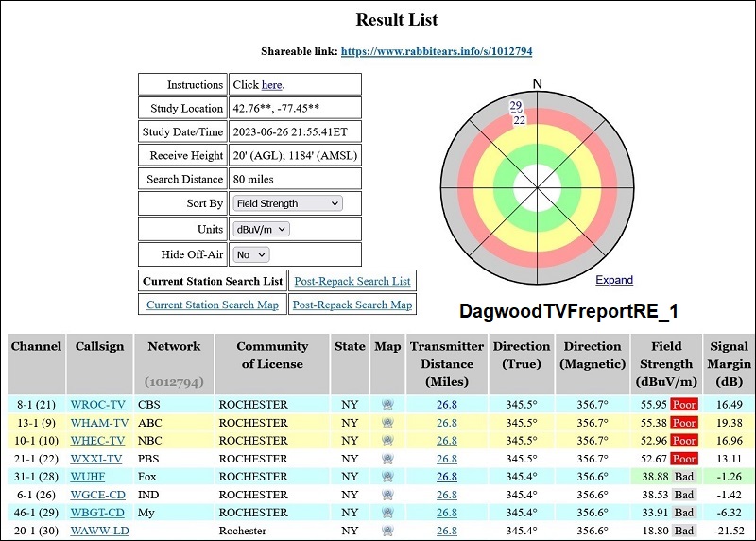The height and width of the screenshot is (541, 756).
Task: Open map icon for WXXI-TV row
Action: [x=387, y=459]
